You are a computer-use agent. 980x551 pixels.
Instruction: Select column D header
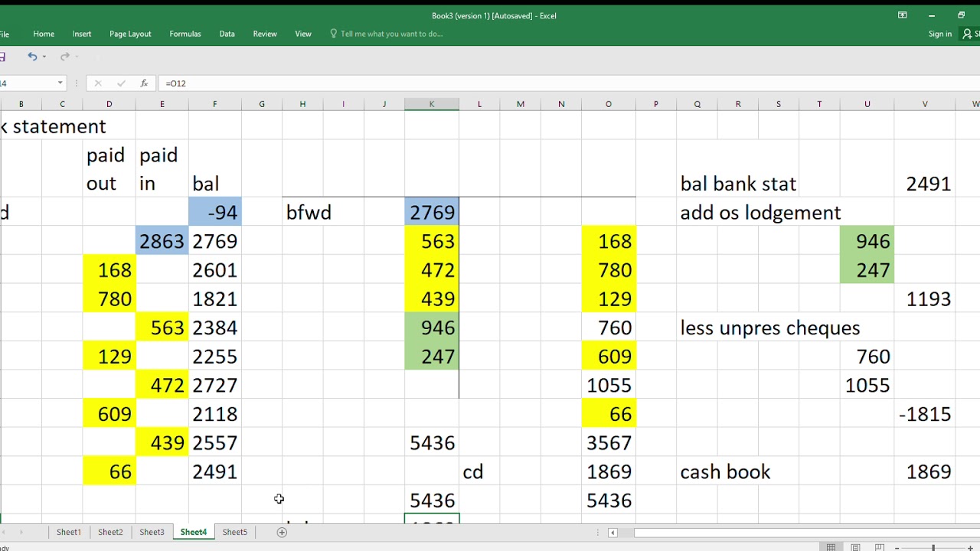point(109,104)
